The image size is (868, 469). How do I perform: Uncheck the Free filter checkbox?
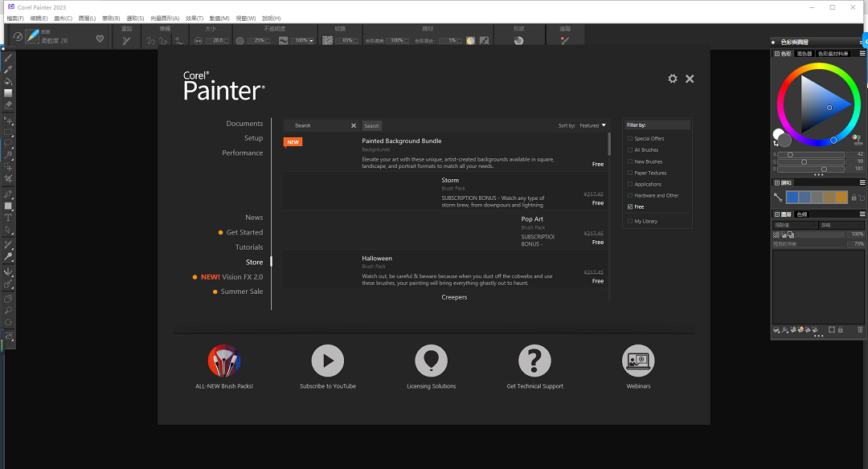point(630,206)
